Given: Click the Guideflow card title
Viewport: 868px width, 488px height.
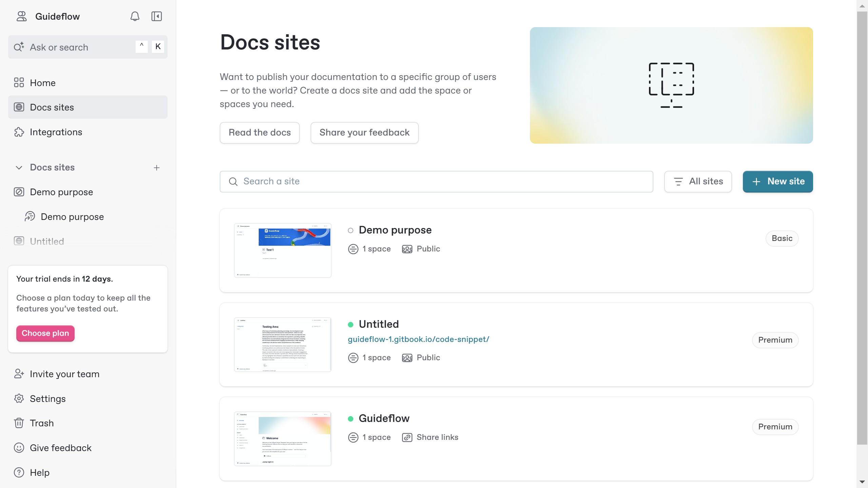Looking at the screenshot, I should [x=384, y=419].
